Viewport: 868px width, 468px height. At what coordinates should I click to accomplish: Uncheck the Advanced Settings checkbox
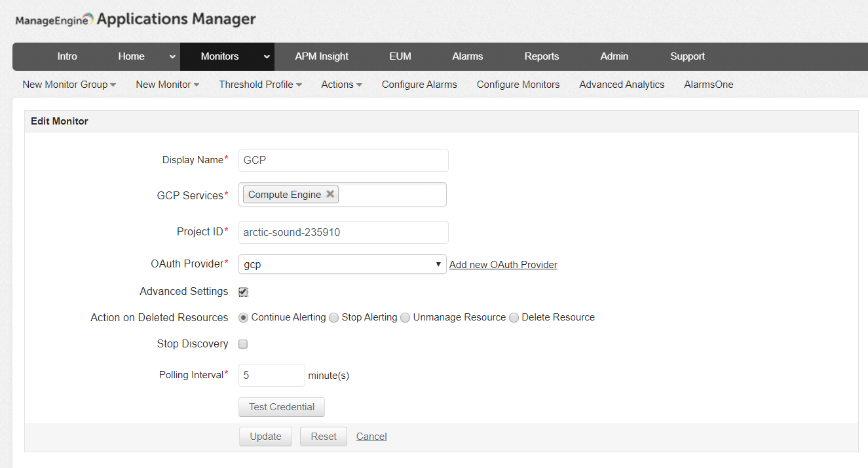click(x=243, y=292)
